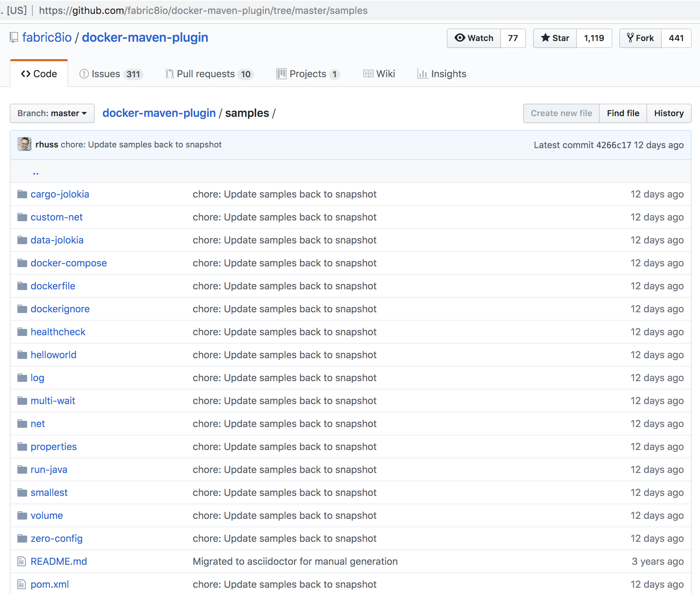Click the file icon beside pom.xml

point(22,584)
